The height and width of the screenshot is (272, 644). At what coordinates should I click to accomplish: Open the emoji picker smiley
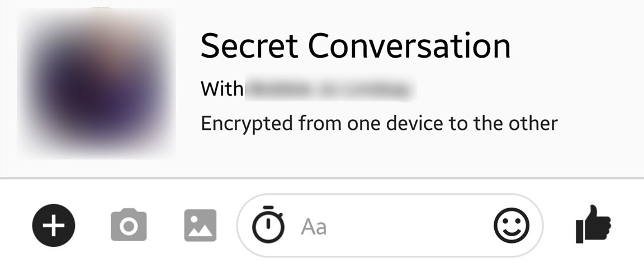point(511,225)
